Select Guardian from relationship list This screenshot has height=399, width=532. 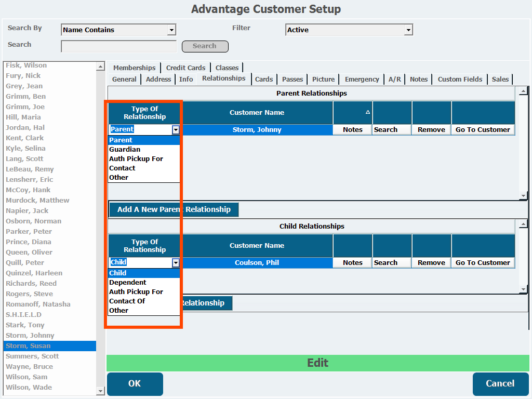pos(125,150)
